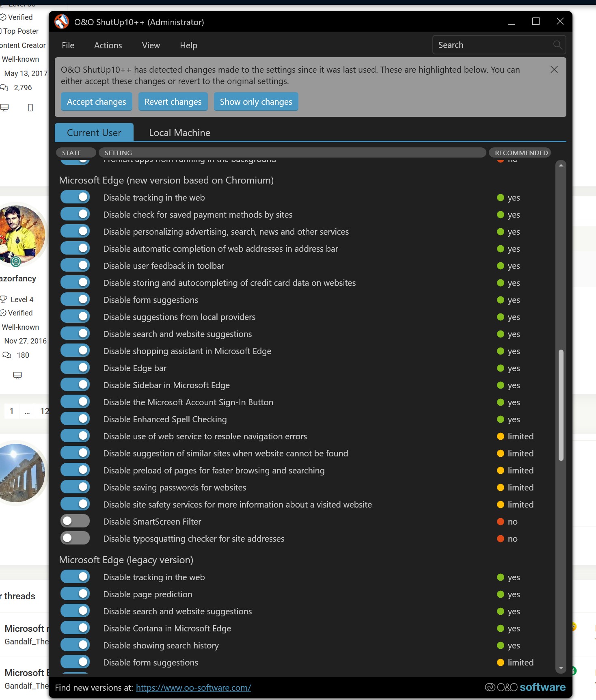The image size is (596, 700).
Task: Click the scroll up arrow of the settings list
Action: 561,166
